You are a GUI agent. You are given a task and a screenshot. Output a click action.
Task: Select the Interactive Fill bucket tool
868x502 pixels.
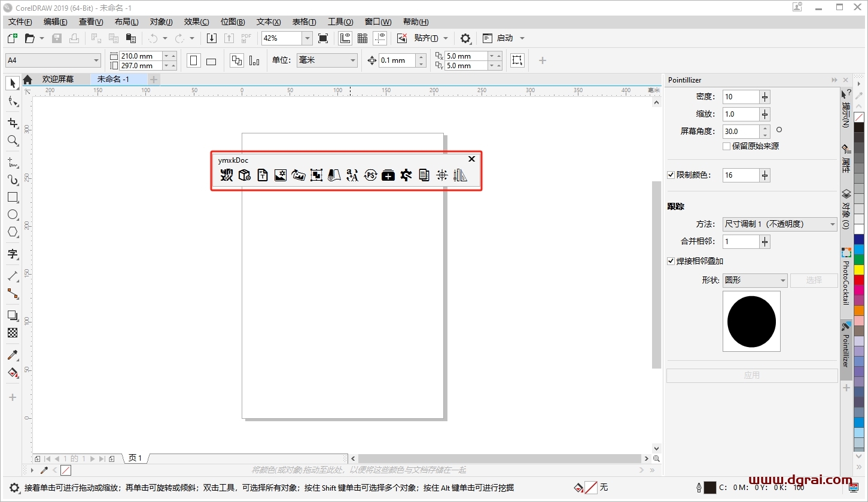pyautogui.click(x=13, y=373)
